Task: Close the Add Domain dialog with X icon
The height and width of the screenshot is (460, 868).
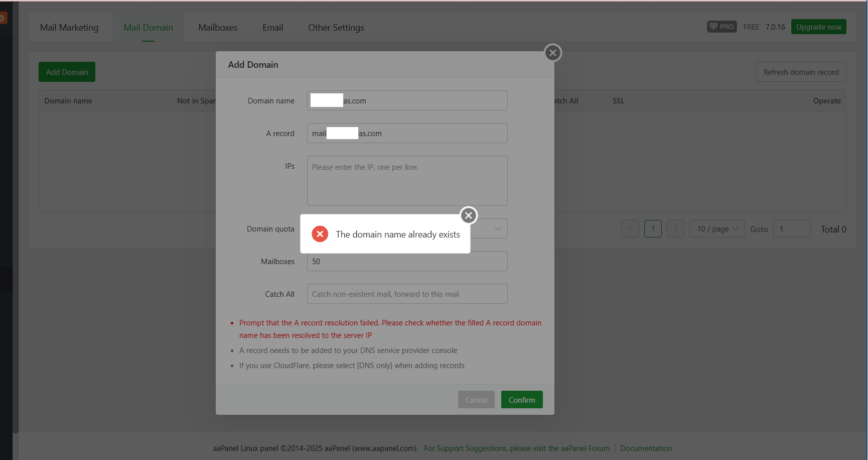Action: tap(553, 53)
